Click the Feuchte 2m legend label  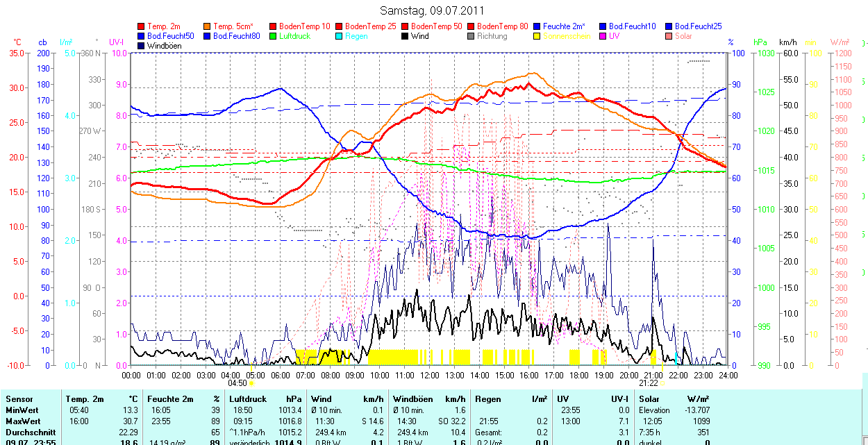pyautogui.click(x=566, y=26)
